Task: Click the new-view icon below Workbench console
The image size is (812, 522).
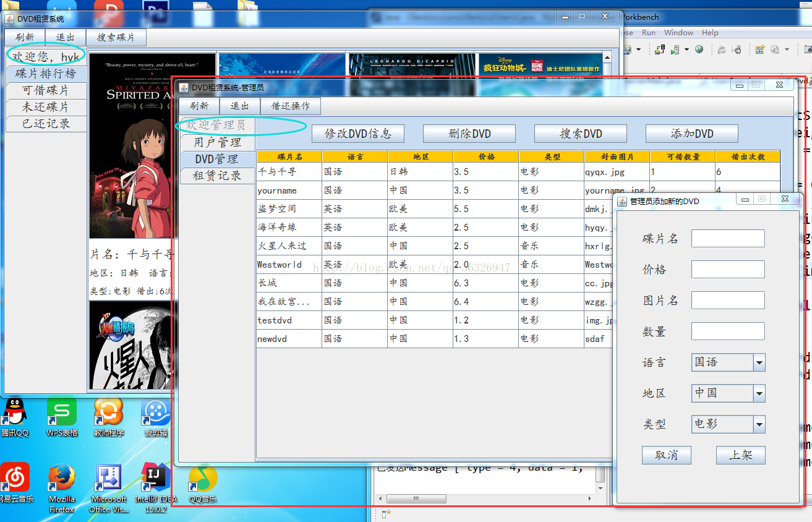Action: pos(387,513)
